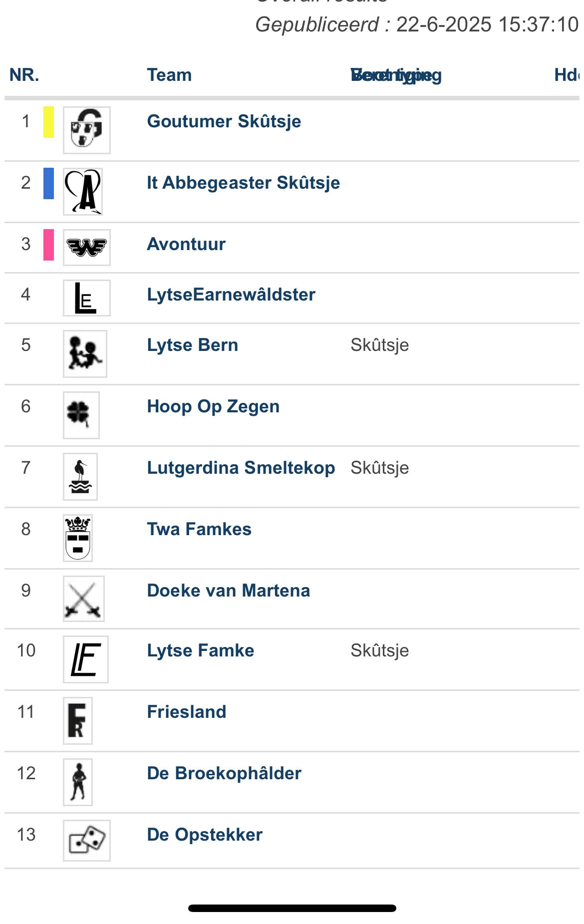
Task: Open the It Abbegeaster heart-and-A logo
Action: (x=83, y=191)
